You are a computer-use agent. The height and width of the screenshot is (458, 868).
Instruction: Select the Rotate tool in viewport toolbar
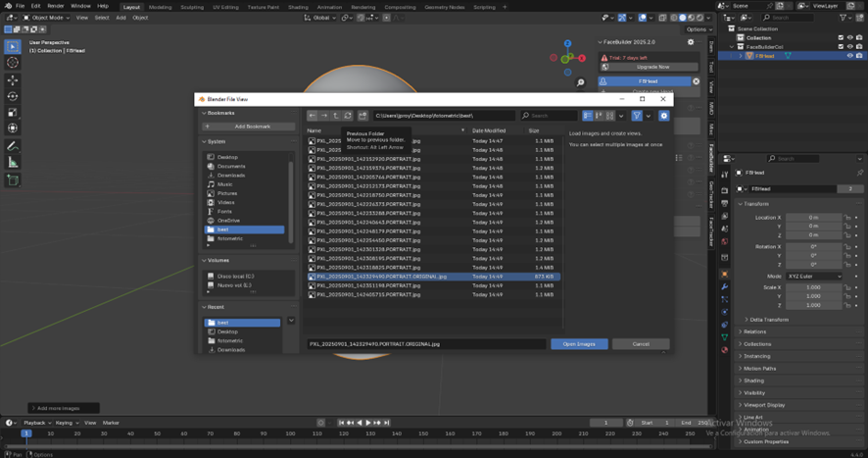coord(13,96)
